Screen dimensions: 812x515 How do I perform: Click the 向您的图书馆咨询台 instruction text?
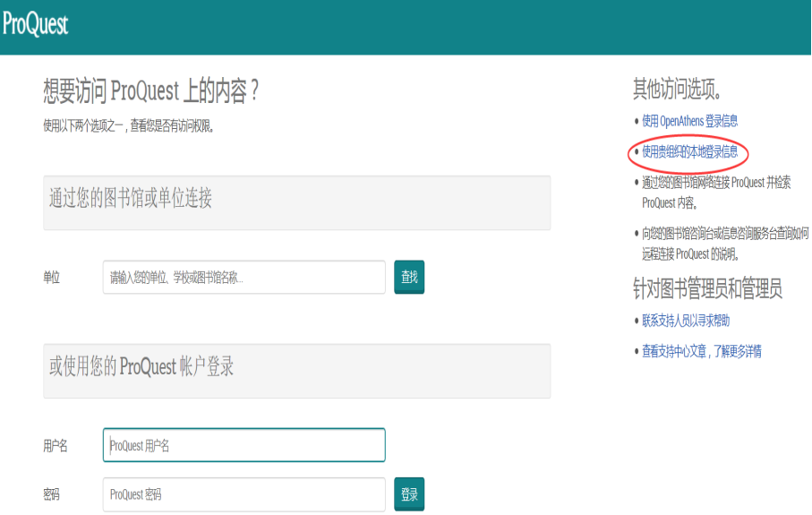tap(725, 244)
